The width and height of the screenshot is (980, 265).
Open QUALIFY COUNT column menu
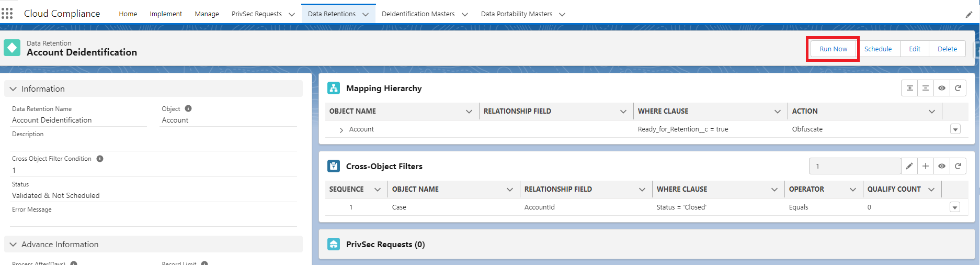pos(931,190)
